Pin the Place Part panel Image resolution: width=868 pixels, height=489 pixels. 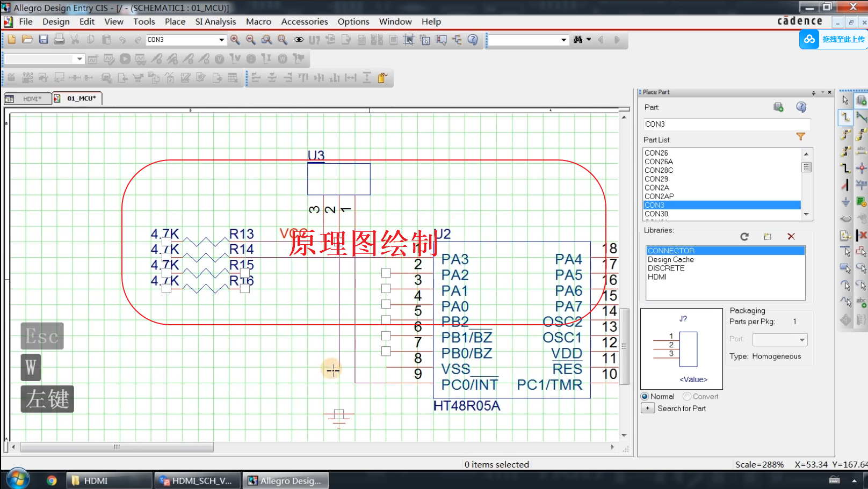pos(814,92)
